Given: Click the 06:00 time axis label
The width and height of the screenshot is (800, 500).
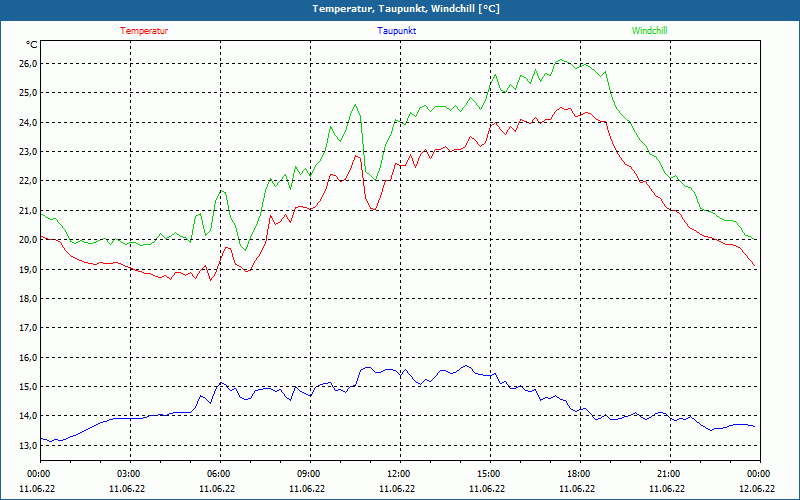Looking at the screenshot, I should pyautogui.click(x=218, y=474).
